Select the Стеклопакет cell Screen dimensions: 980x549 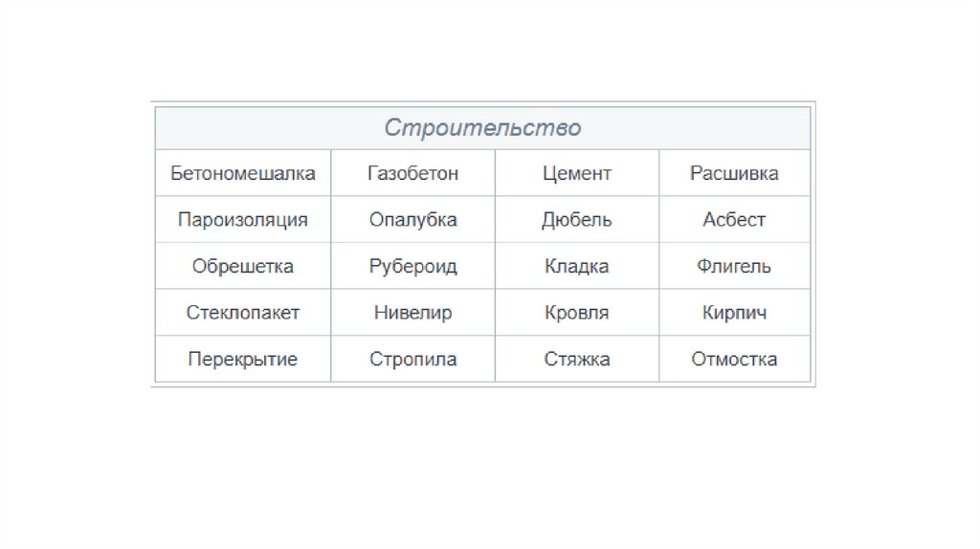click(x=243, y=313)
